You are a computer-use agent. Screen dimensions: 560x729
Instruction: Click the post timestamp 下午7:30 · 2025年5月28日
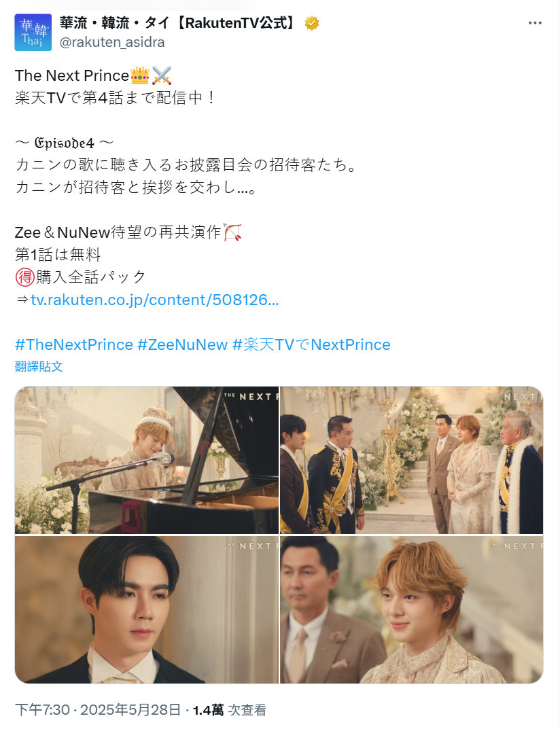tap(98, 710)
